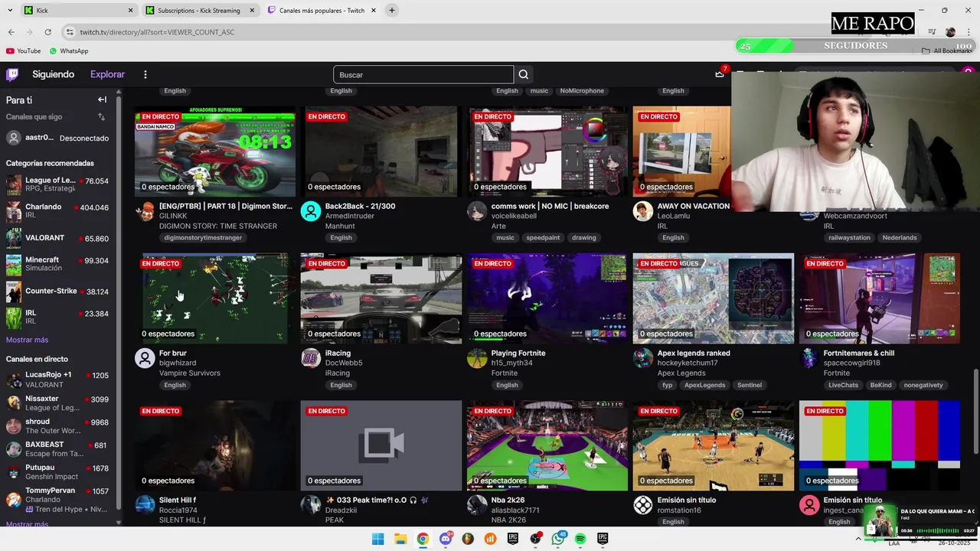The width and height of the screenshot is (980, 551).
Task: Open Spotify from taskbar
Action: click(x=580, y=539)
